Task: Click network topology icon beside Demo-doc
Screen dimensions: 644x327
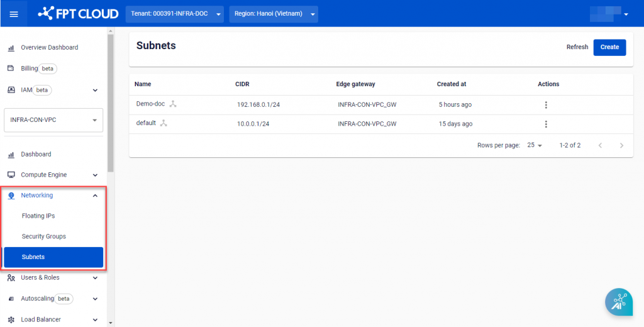Action: 173,104
